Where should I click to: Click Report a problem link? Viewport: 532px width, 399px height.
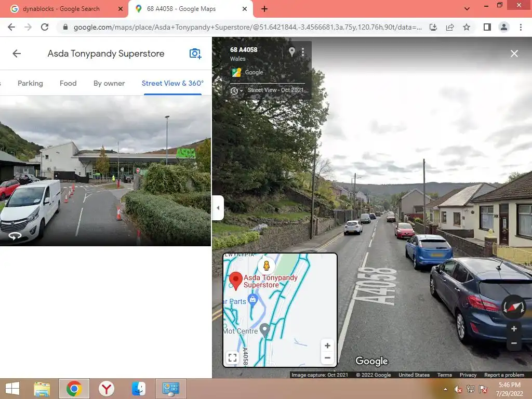click(x=504, y=375)
